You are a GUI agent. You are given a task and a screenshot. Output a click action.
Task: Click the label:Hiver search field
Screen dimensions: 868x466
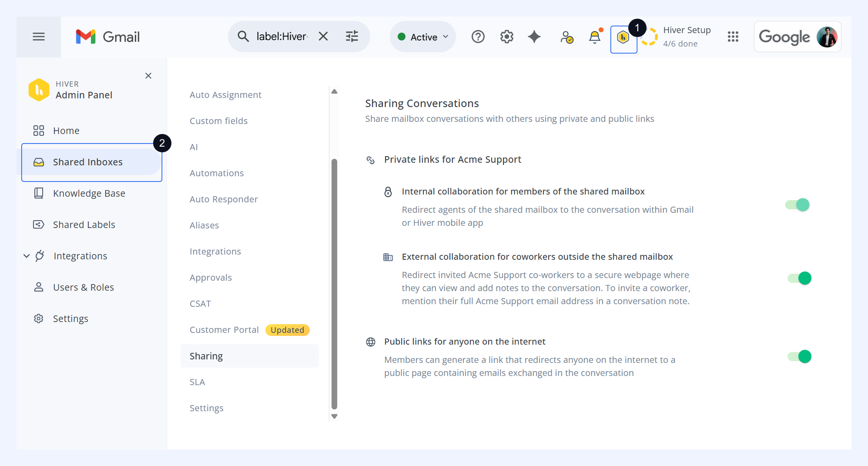tap(282, 37)
